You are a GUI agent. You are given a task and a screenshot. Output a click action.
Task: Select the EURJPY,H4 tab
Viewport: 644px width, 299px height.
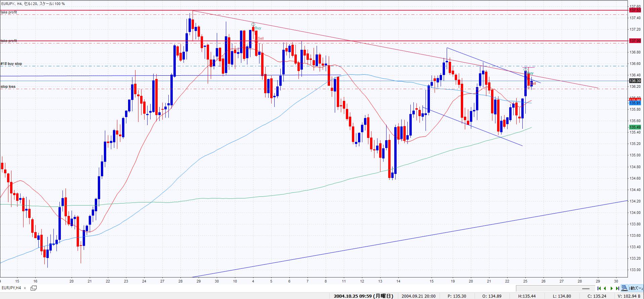11,288
